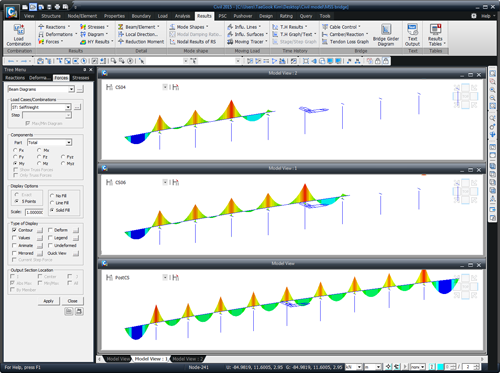Click the first icon after undo/redo arrows
The image size is (500, 373).
point(40,61)
